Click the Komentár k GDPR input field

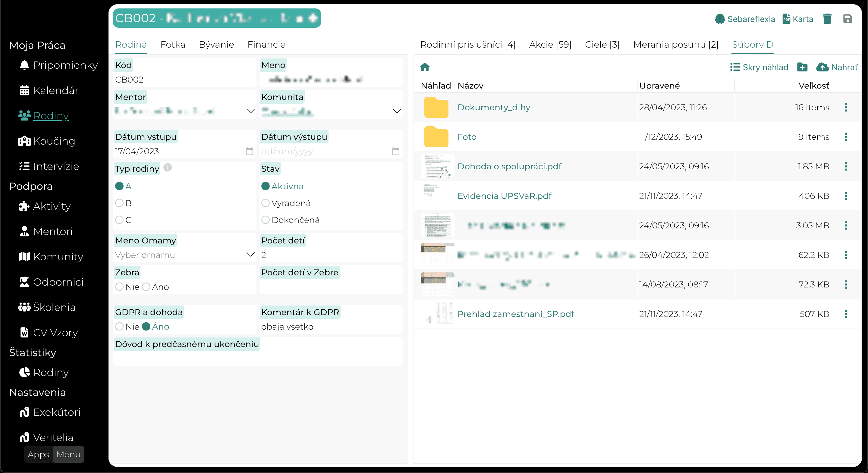coord(331,327)
